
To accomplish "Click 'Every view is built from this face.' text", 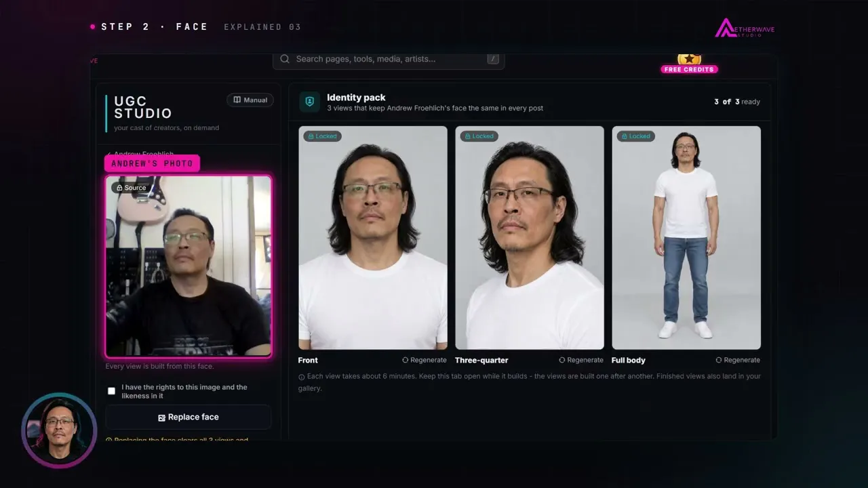I will coord(159,367).
